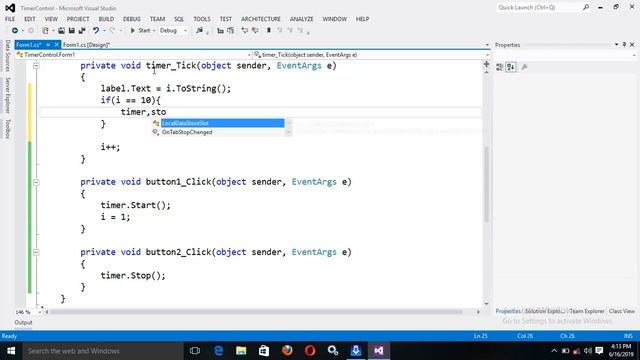Click the decrease indent toolbar icon
Image resolution: width=640 pixels, height=360 pixels.
click(220, 31)
